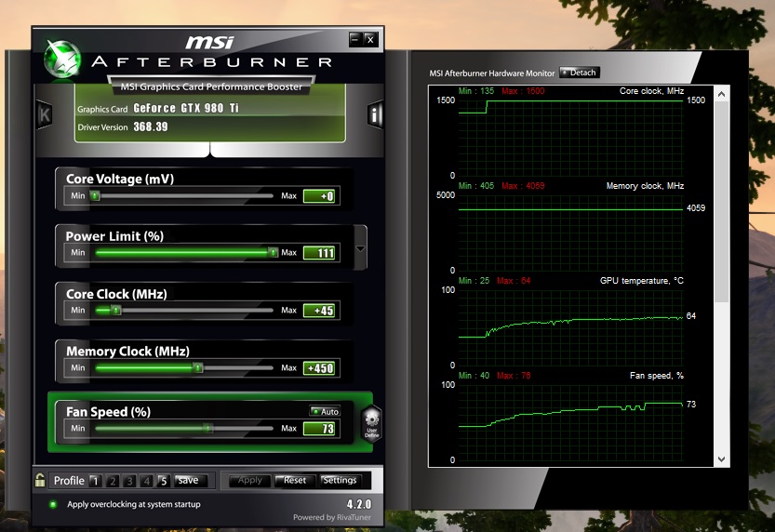Click the Core Voltage slider handle

point(96,195)
